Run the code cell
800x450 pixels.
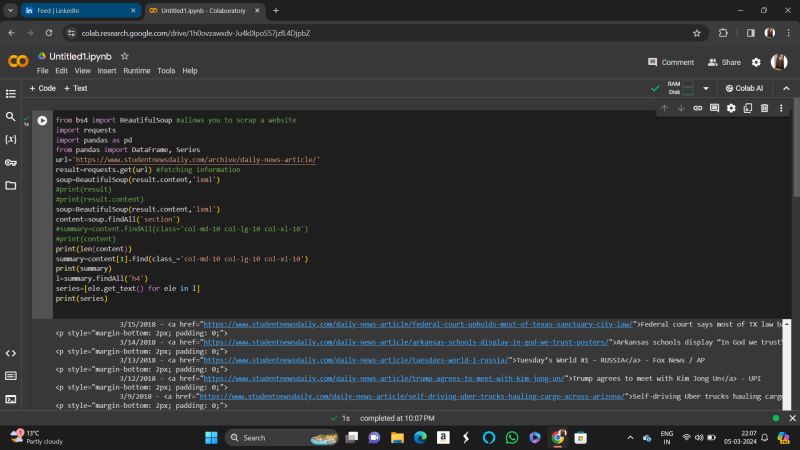tap(42, 121)
